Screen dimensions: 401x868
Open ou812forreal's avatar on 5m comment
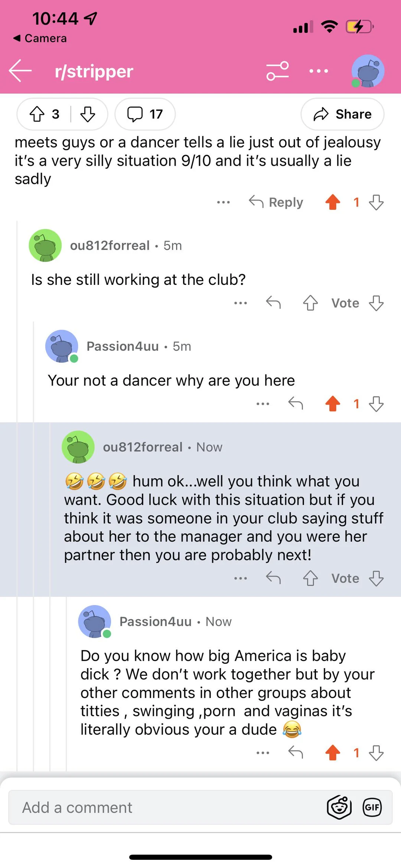pos(45,245)
